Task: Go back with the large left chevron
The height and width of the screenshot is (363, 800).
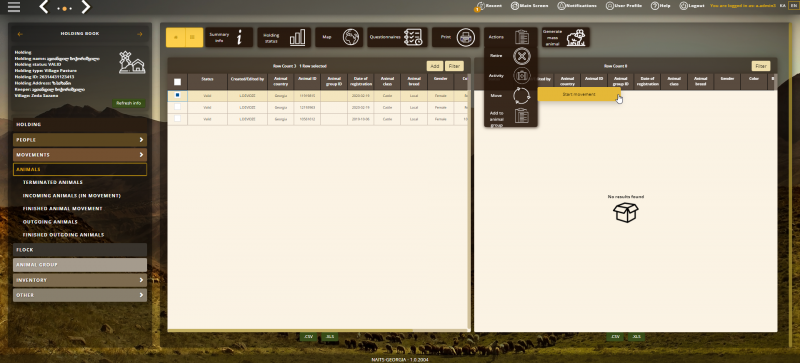Action: pyautogui.click(x=44, y=7)
